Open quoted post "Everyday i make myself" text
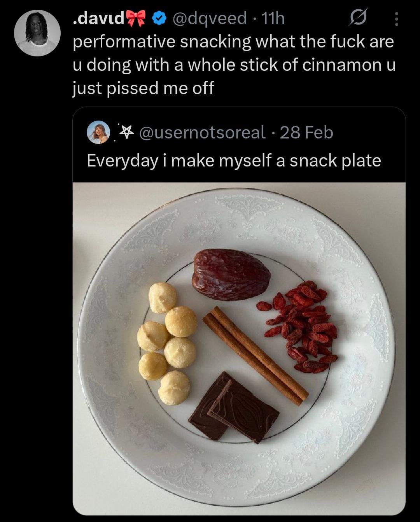The image size is (420, 522). point(234,160)
